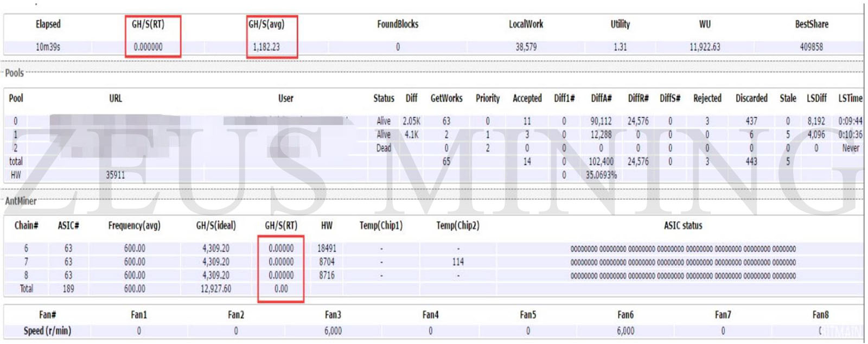Screen dimensions: 868x344
Task: Click the Temp(Chip1) column header
Action: (381, 225)
